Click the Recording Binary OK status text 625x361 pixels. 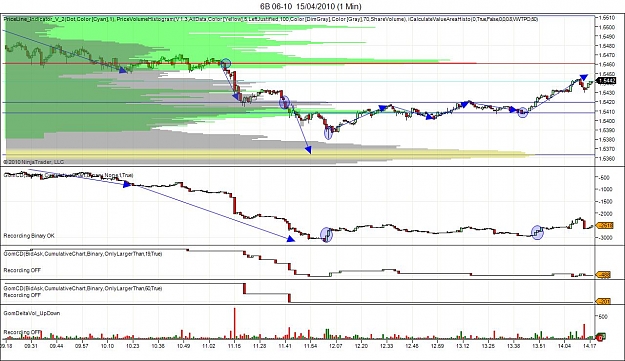[x=29, y=236]
